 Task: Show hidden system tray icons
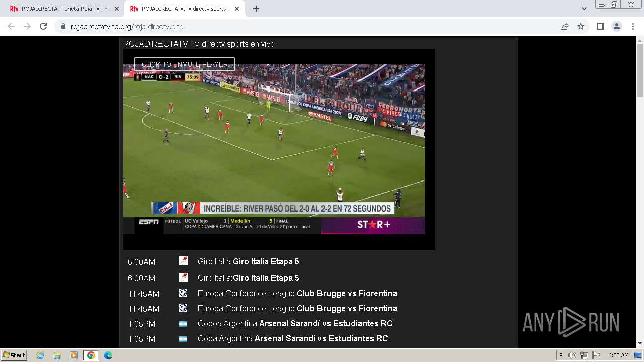pyautogui.click(x=561, y=355)
